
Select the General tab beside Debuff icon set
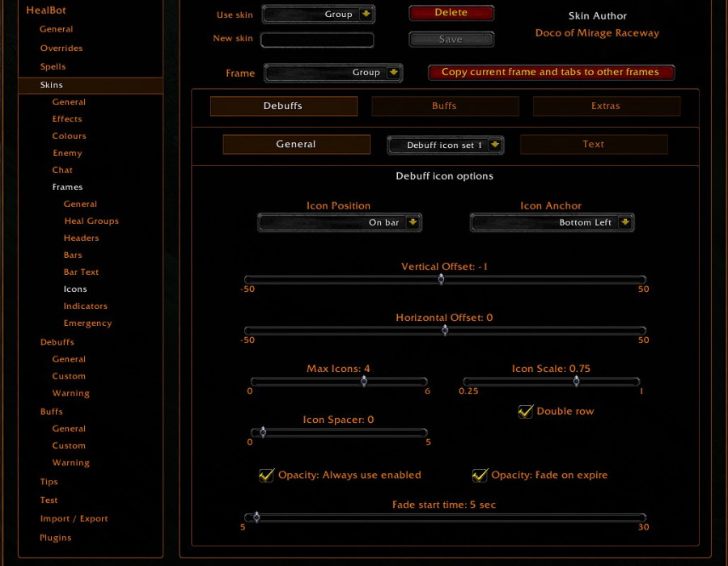pos(296,144)
